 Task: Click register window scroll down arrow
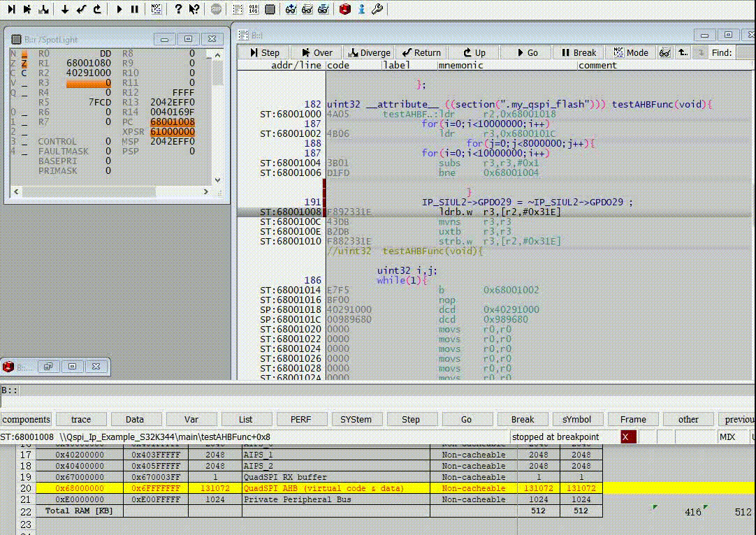(217, 179)
